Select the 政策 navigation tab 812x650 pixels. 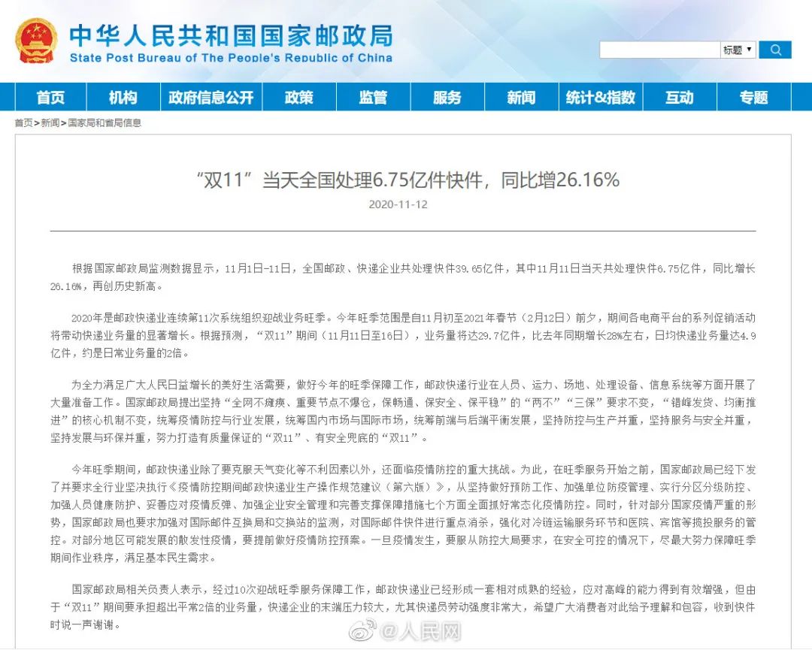298,97
